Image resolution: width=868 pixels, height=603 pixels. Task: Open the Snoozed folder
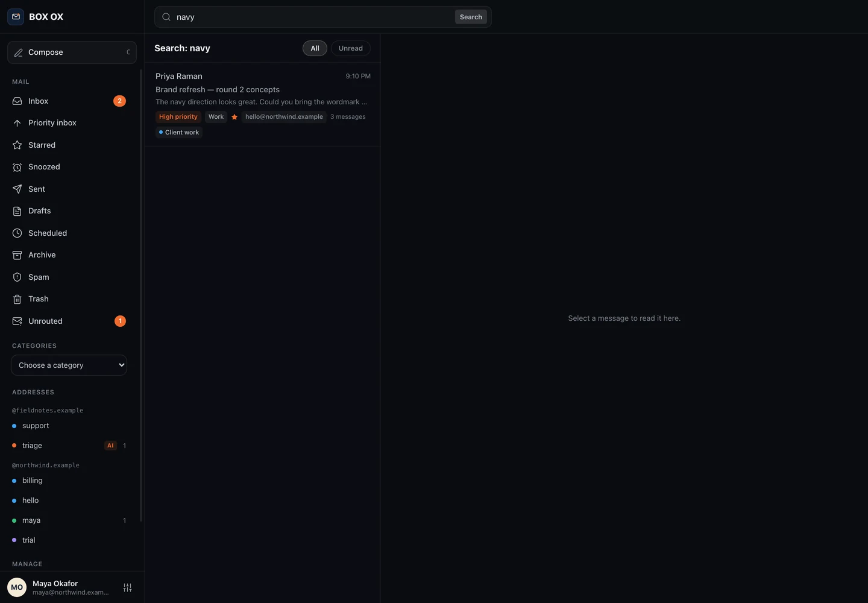69,167
